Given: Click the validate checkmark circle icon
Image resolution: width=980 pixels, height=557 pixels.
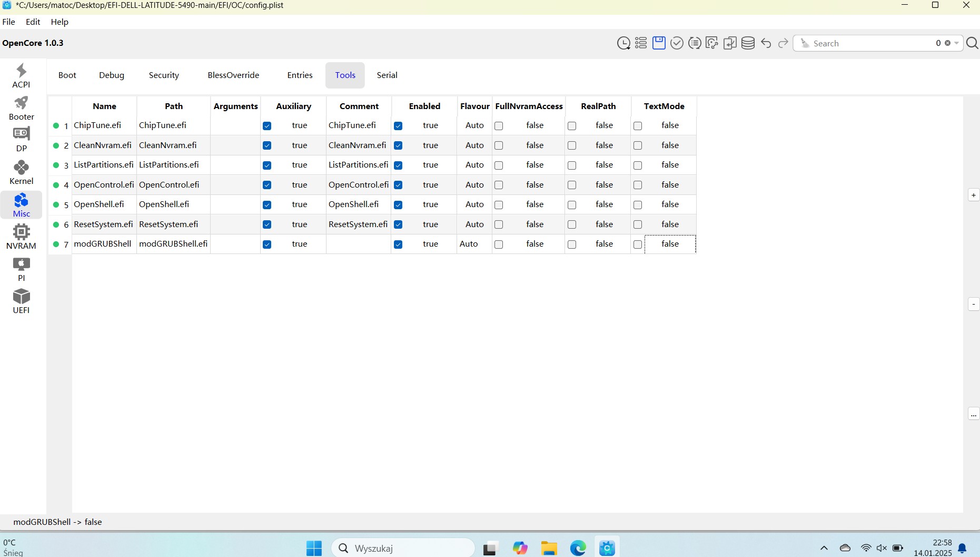Looking at the screenshot, I should pos(677,43).
